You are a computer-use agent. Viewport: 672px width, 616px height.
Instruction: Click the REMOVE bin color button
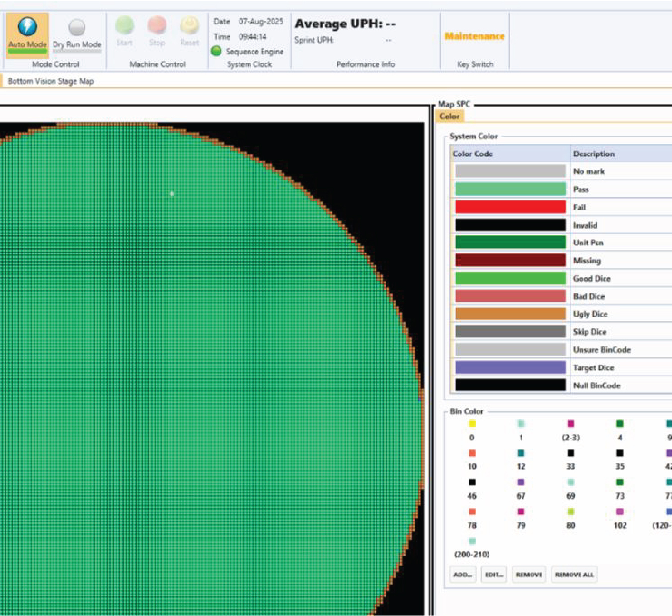529,575
